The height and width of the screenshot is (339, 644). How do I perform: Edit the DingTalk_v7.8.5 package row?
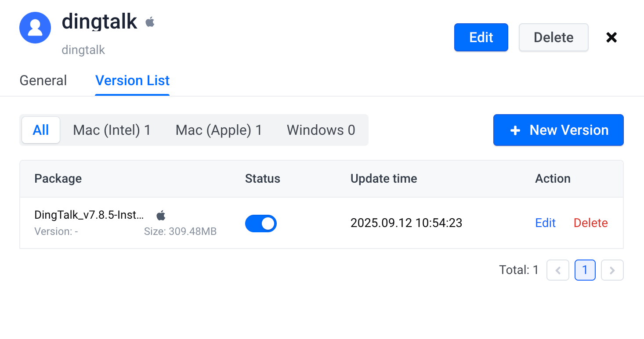[546, 223]
